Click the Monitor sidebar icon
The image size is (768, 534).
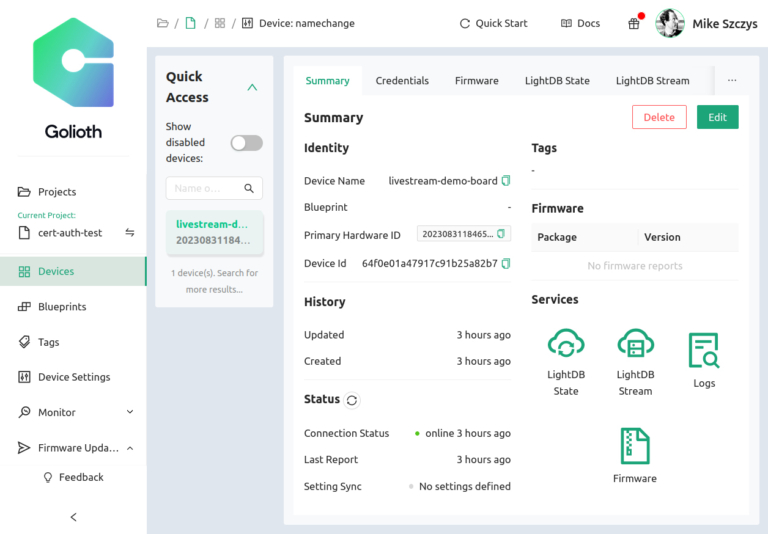pos(24,412)
